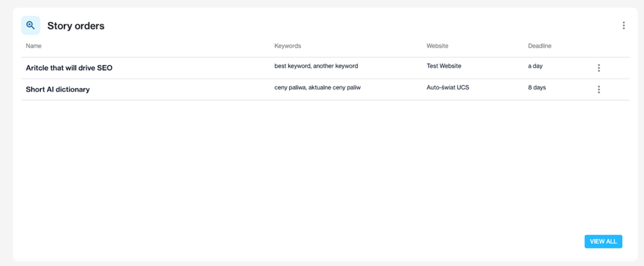Sort by the Deadline column header
644x266 pixels.
click(x=539, y=46)
